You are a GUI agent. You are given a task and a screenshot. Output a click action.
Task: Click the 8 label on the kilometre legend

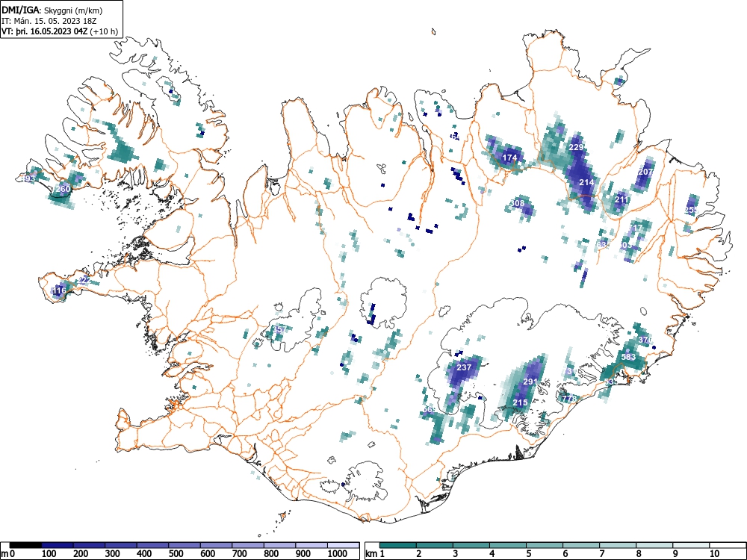coord(639,554)
